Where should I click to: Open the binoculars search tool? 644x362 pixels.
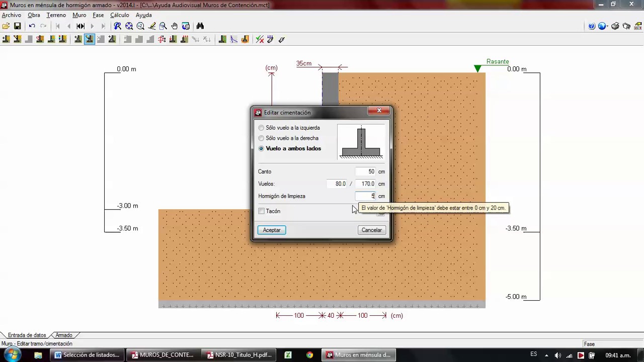[x=200, y=26]
